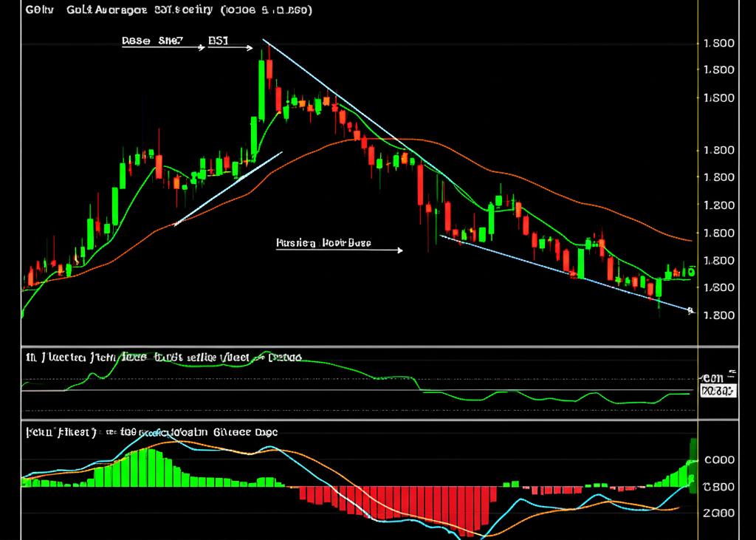Viewport: 756px width, 540px height.
Task: Click the topmost price label on the right axis
Action: point(719,43)
